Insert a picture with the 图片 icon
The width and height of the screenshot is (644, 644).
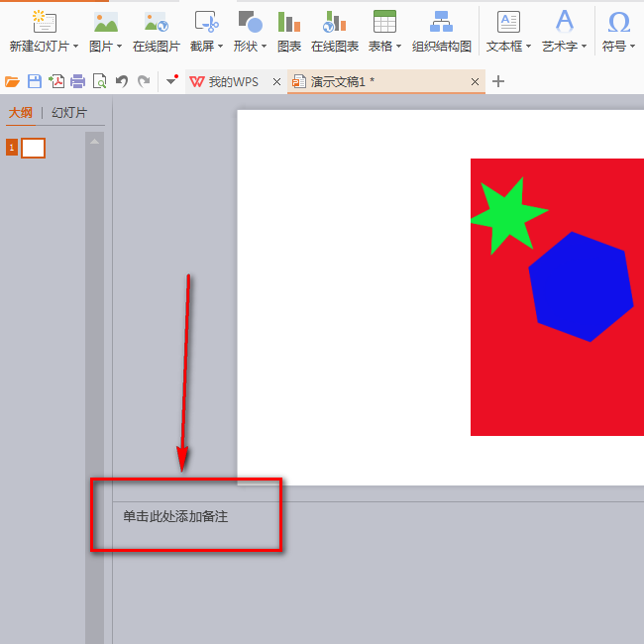tap(106, 22)
